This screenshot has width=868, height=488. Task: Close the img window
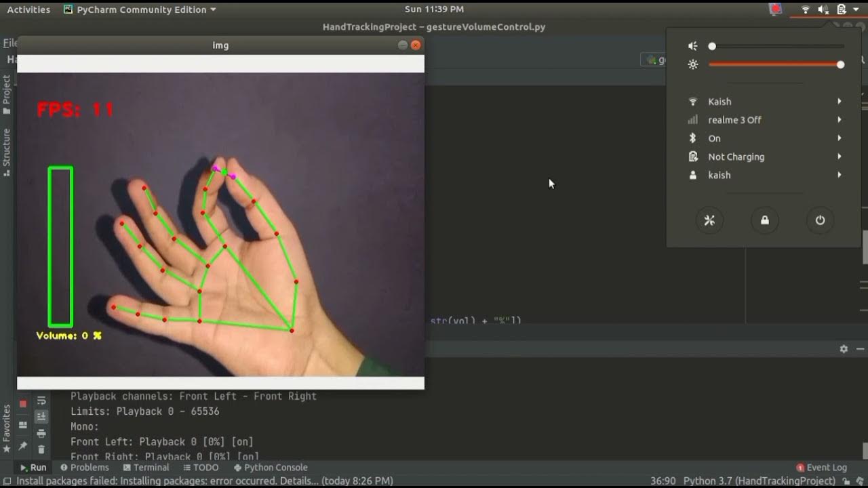click(416, 45)
